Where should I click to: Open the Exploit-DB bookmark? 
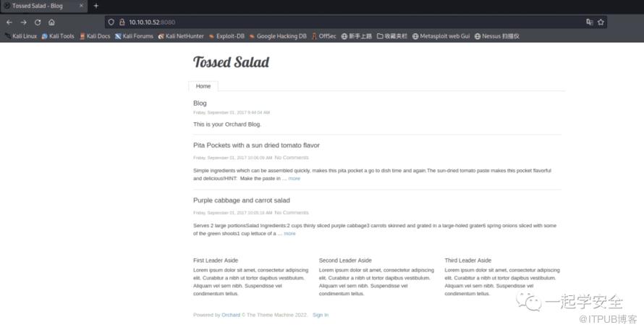pos(226,36)
